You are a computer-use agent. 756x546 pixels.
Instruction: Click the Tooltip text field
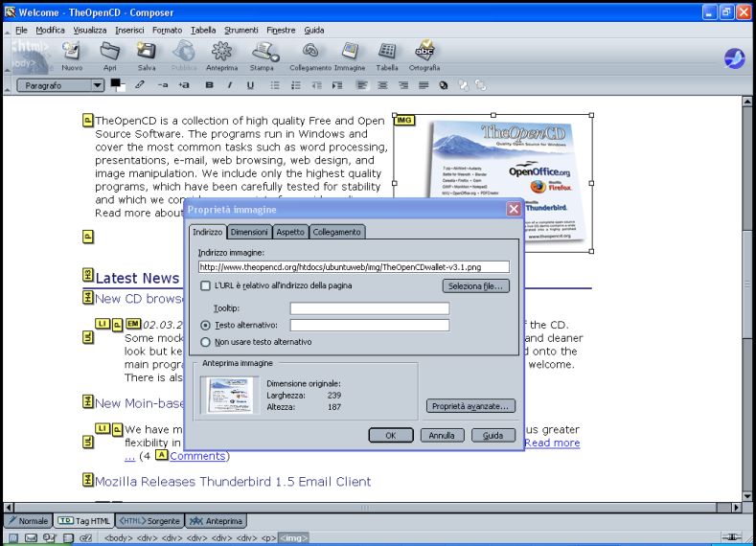pyautogui.click(x=370, y=307)
